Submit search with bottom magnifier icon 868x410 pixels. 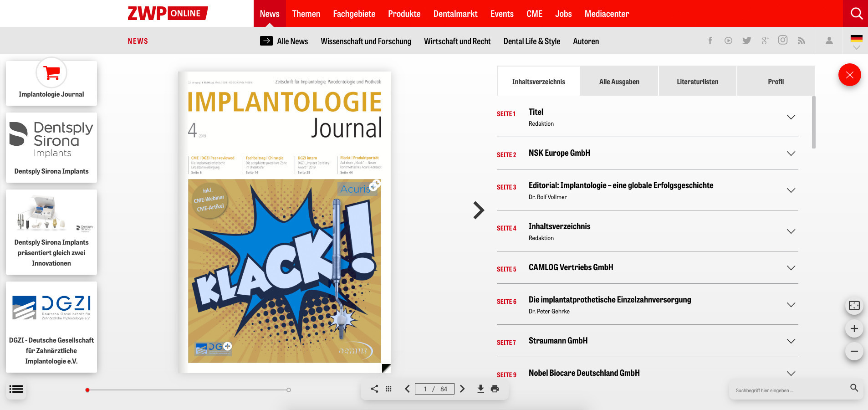point(854,388)
